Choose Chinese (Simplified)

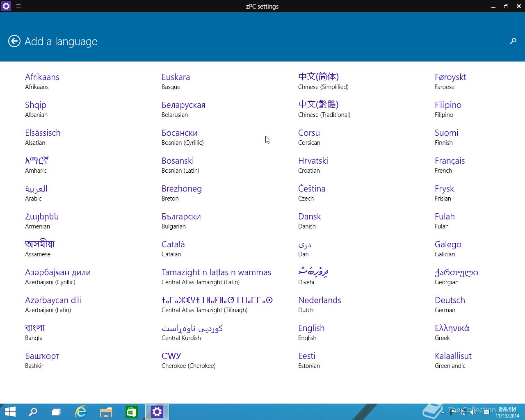(x=323, y=81)
